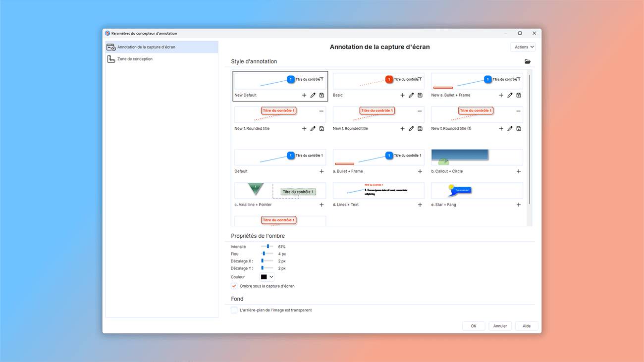Confirm settings with the OK button
Screen dimensions: 644x362
pyautogui.click(x=473, y=325)
